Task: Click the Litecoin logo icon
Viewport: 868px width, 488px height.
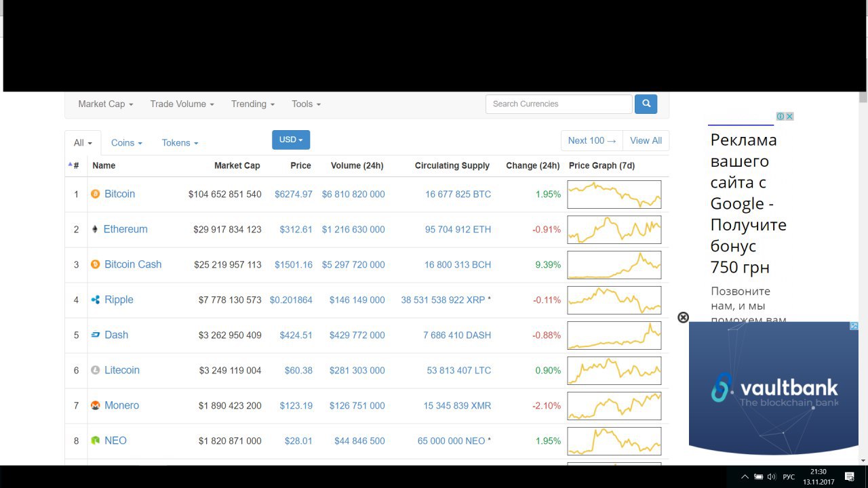Action: [x=96, y=370]
